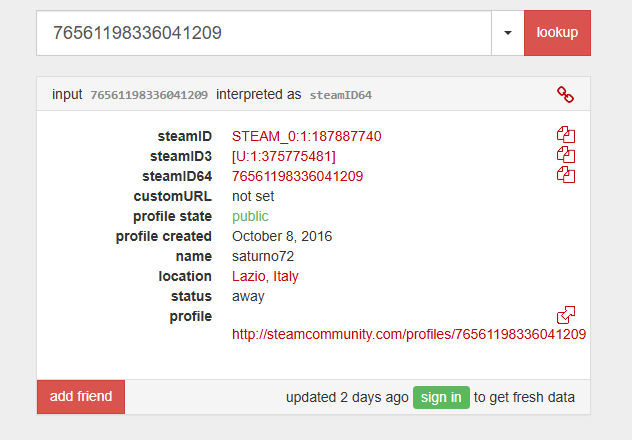Click the steamID64 interpreted-as label
This screenshot has width=632, height=440.
(x=340, y=95)
